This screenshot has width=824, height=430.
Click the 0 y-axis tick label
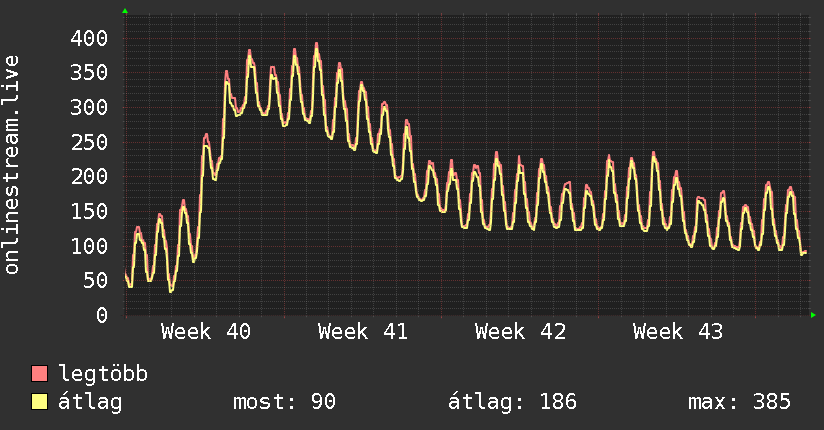pos(102,315)
